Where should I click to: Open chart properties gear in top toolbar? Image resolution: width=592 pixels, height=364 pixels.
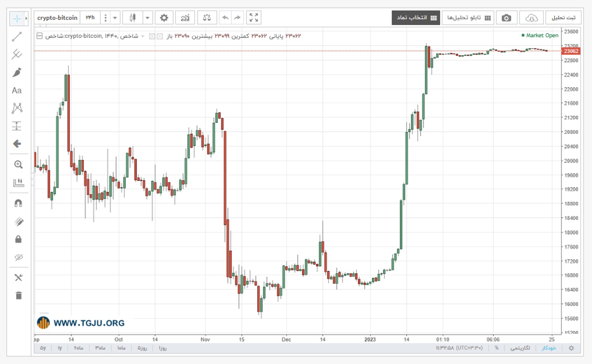[164, 17]
